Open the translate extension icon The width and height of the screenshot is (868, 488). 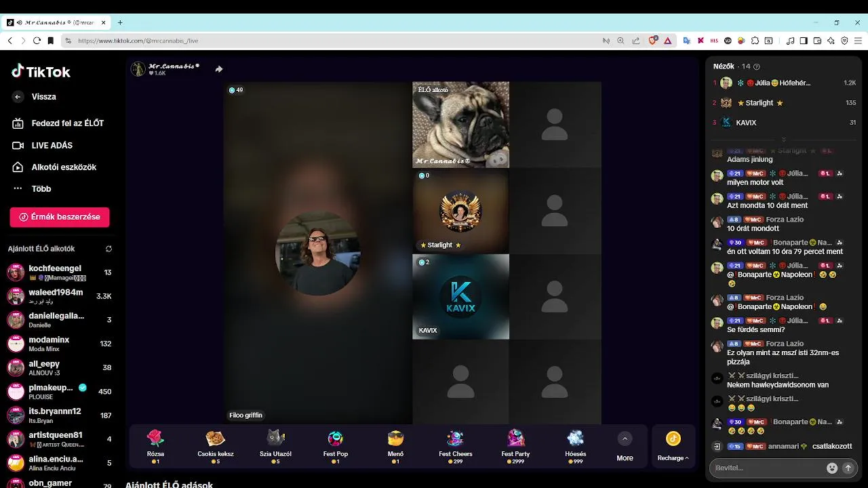[x=686, y=41]
